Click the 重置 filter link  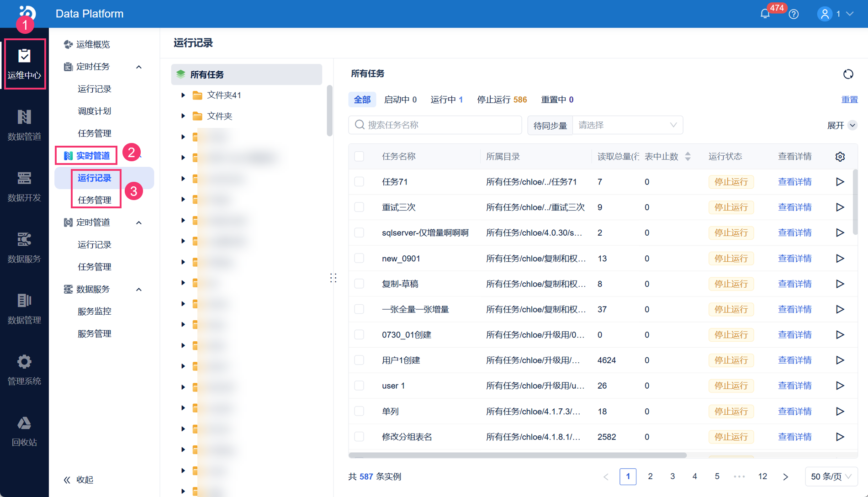[850, 100]
